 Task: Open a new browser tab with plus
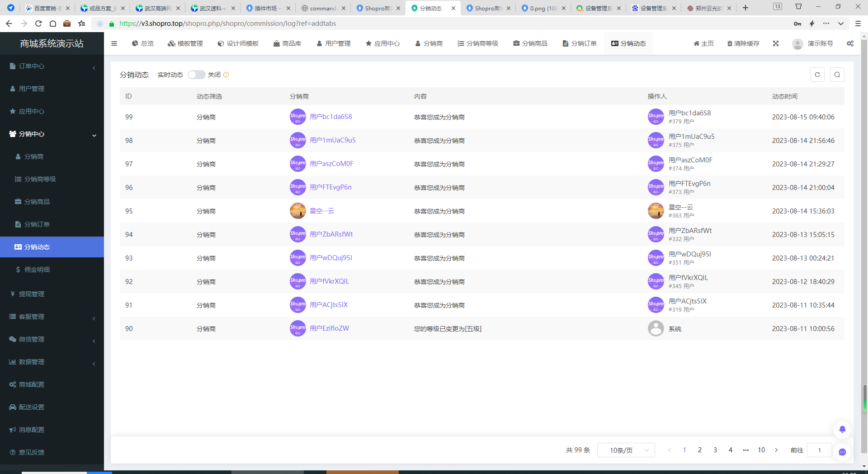pyautogui.click(x=745, y=8)
